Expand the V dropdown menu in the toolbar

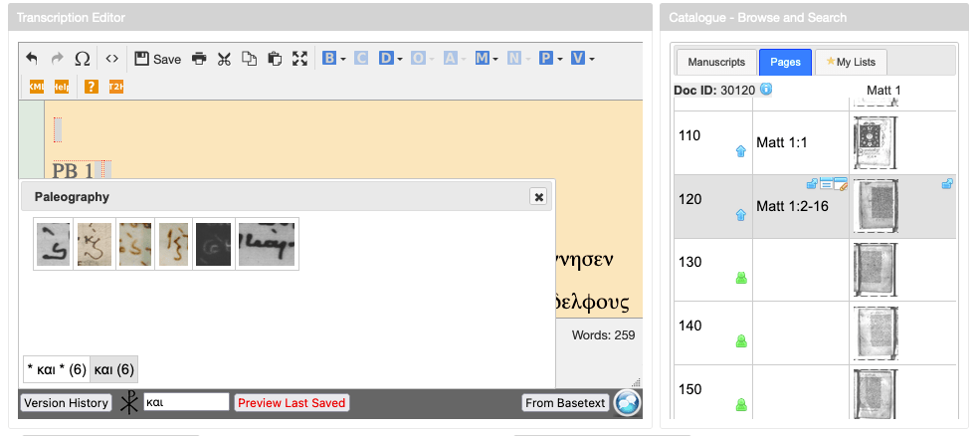pyautogui.click(x=583, y=59)
